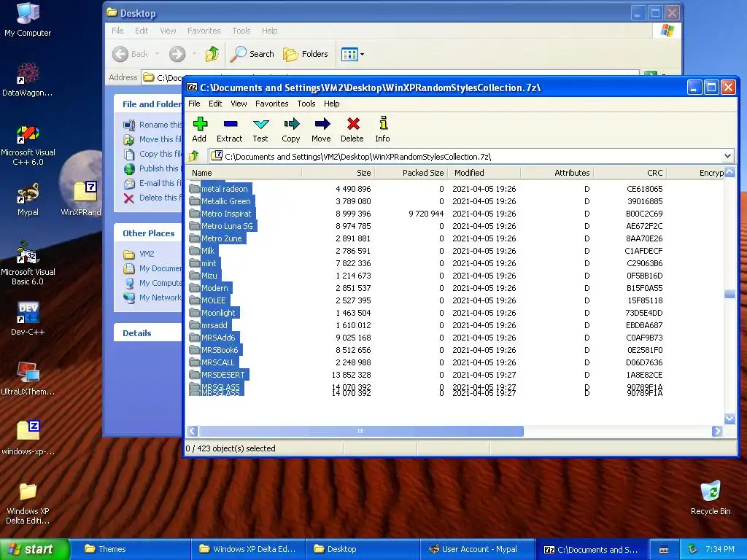747x560 pixels.
Task: Go up one folder level in 7-Zip
Action: click(194, 156)
